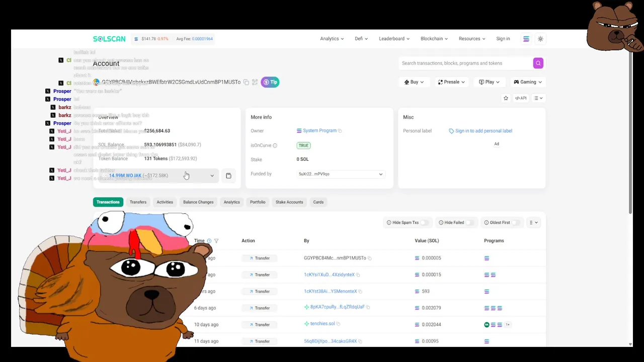This screenshot has width=644, height=362.
Task: Open the list view options dropdown near API
Action: [x=538, y=98]
